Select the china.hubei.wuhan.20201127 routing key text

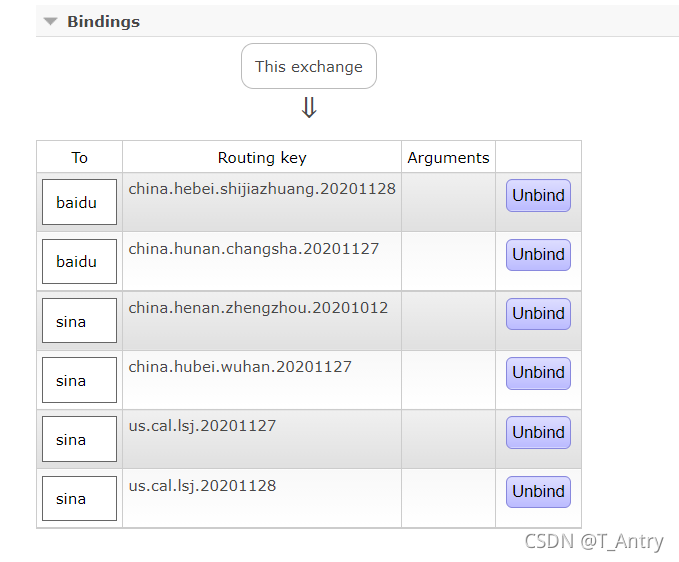240,367
